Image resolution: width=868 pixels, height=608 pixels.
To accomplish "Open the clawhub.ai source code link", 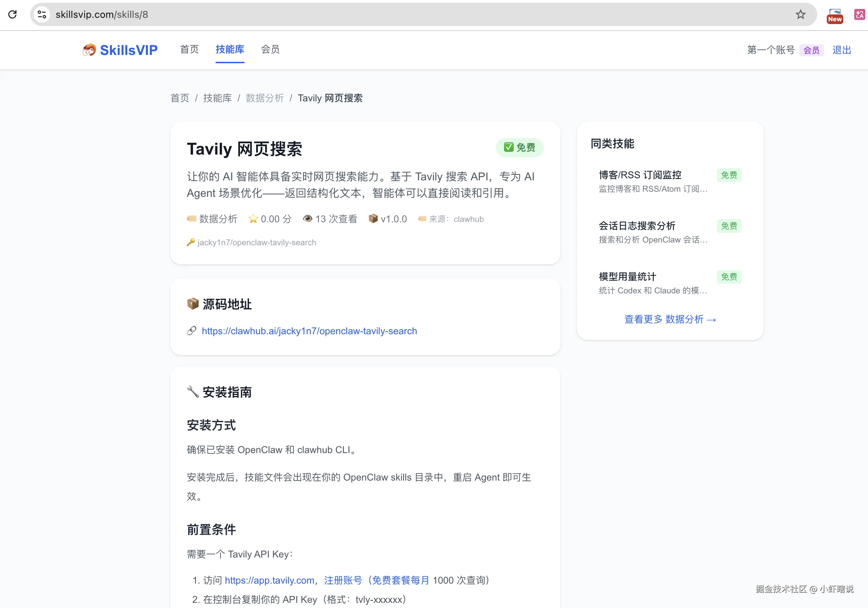I will [309, 331].
